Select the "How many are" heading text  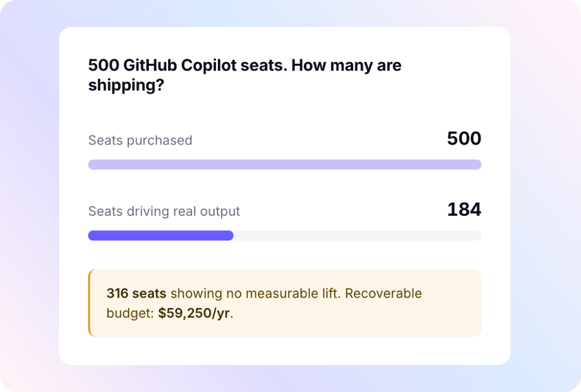coord(346,65)
